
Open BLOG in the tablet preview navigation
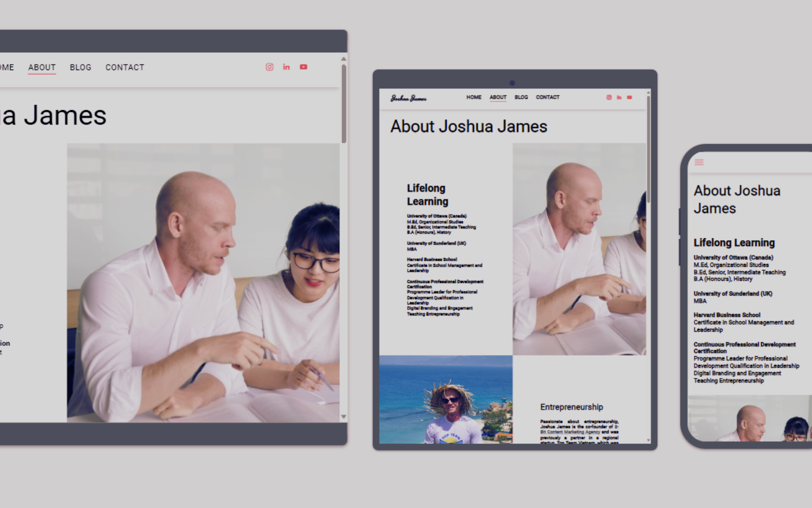click(521, 97)
